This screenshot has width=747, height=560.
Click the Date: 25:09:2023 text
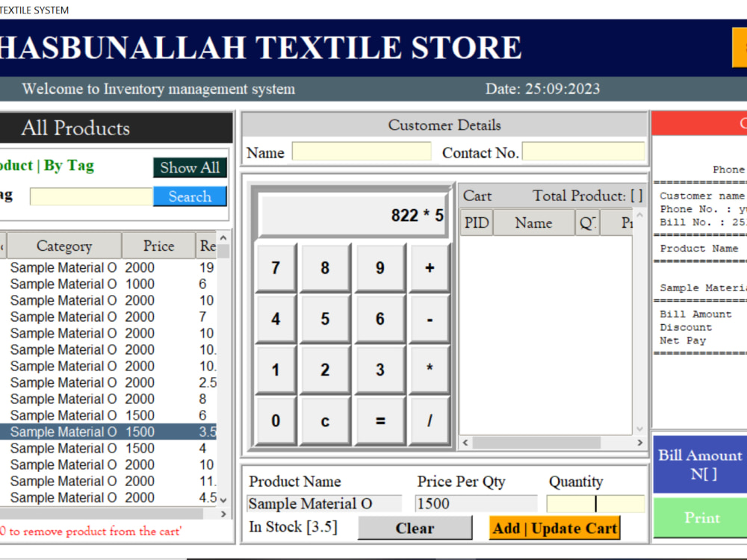click(542, 89)
